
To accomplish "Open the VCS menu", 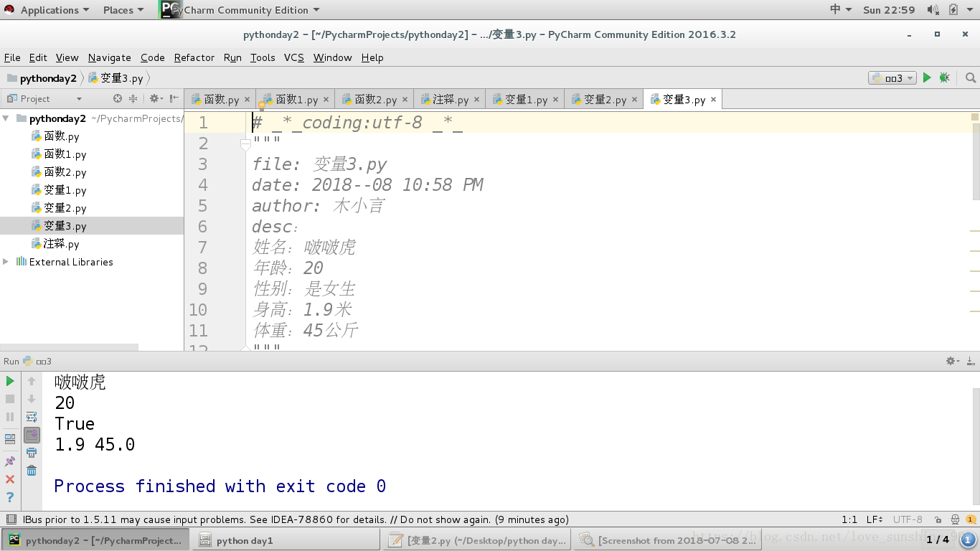I will 294,57.
